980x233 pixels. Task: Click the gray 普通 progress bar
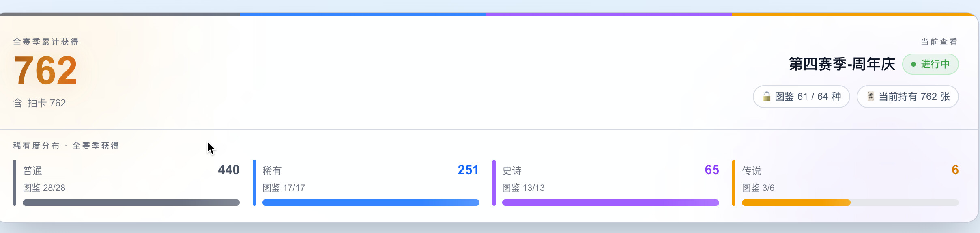point(131,203)
